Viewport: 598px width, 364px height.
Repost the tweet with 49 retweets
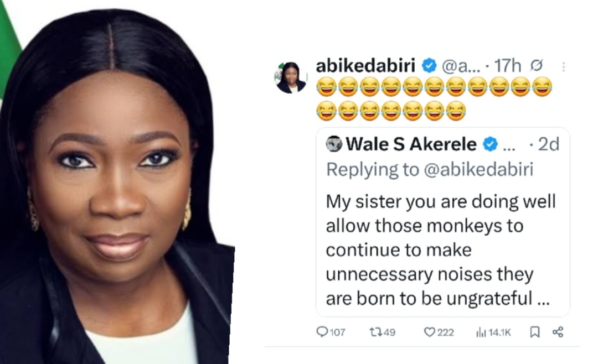(376, 332)
